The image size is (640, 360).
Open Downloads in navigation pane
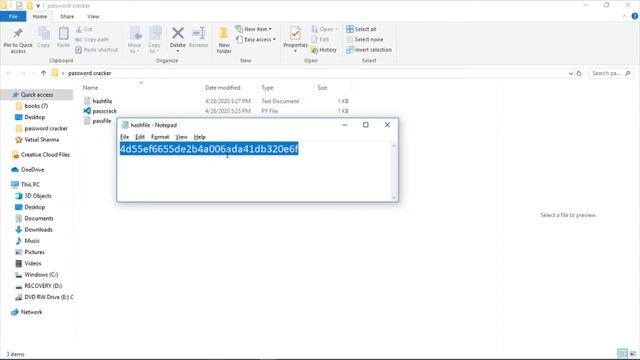coord(38,229)
